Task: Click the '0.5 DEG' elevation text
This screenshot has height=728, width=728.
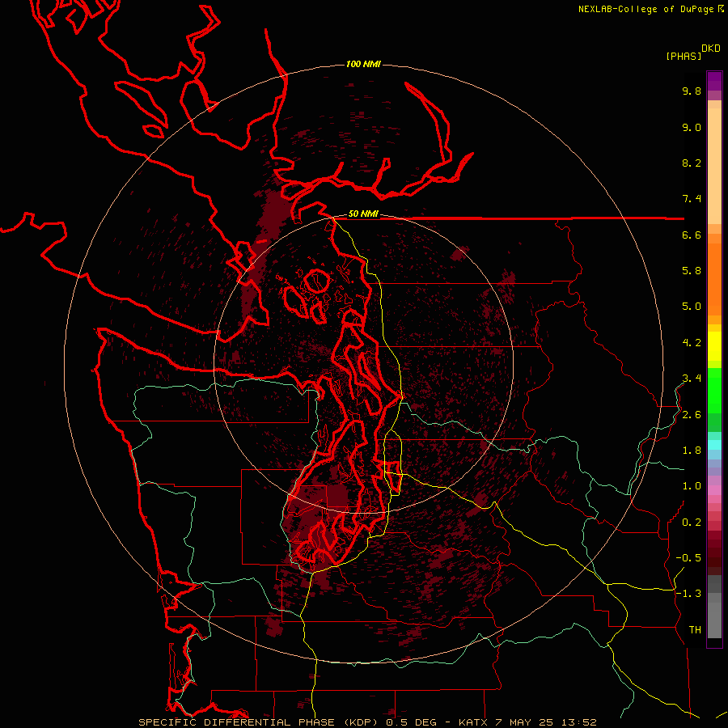Action: [x=412, y=722]
